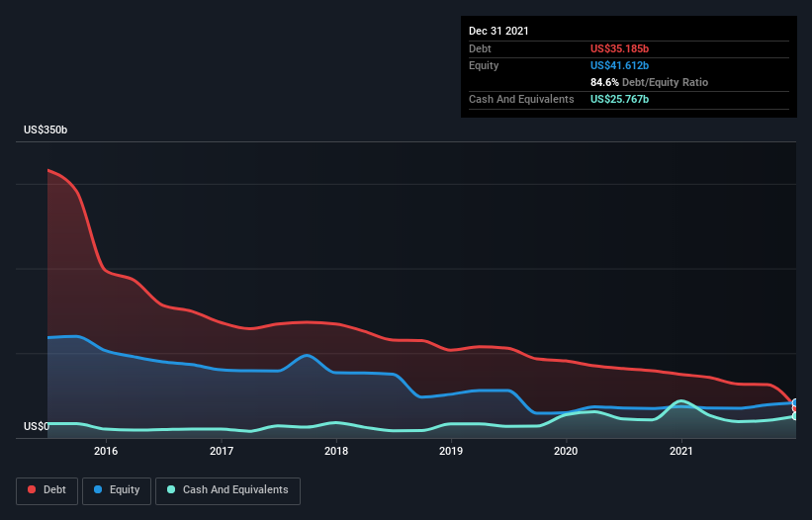Click the Equity value US$41.612b in tooltip
Screen dimensions: 812x520
point(619,65)
